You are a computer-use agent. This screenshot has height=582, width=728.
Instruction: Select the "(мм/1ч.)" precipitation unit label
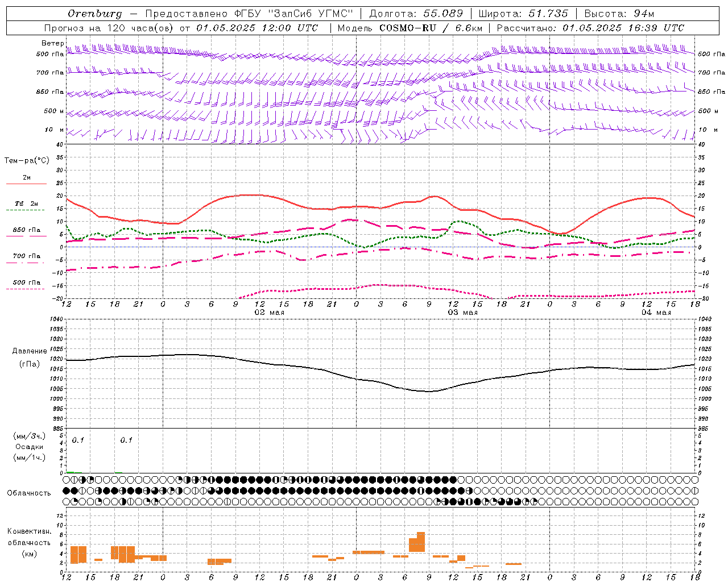tap(30, 458)
